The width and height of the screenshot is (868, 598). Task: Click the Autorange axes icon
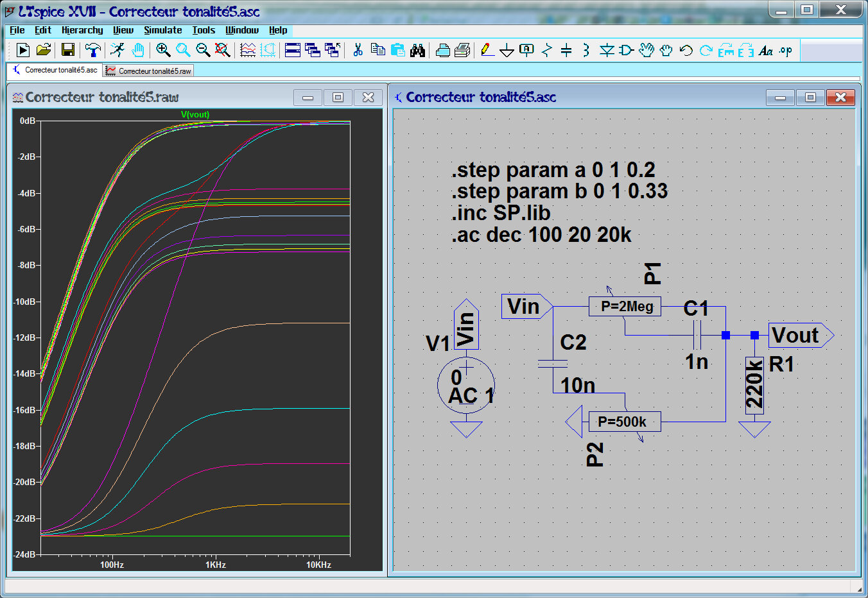(x=268, y=50)
